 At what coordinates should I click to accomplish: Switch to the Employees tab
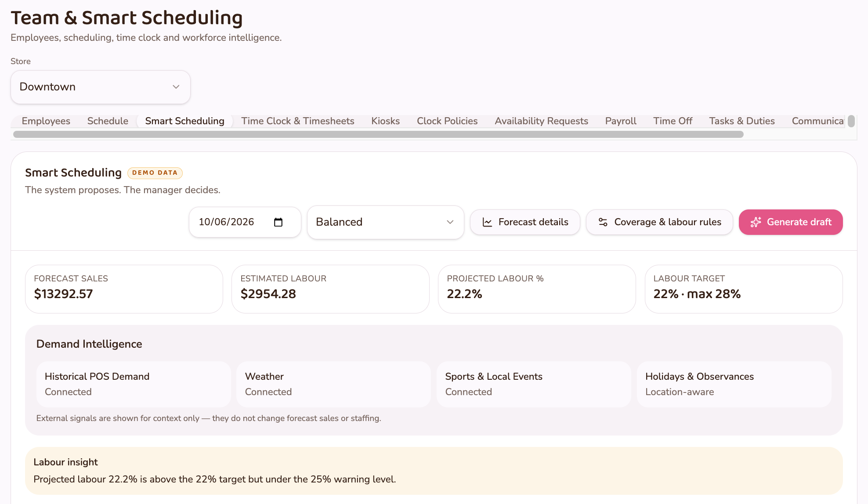coord(46,121)
